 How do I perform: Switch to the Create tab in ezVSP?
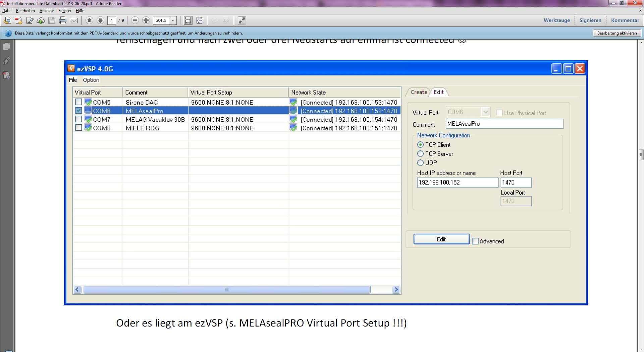point(419,92)
